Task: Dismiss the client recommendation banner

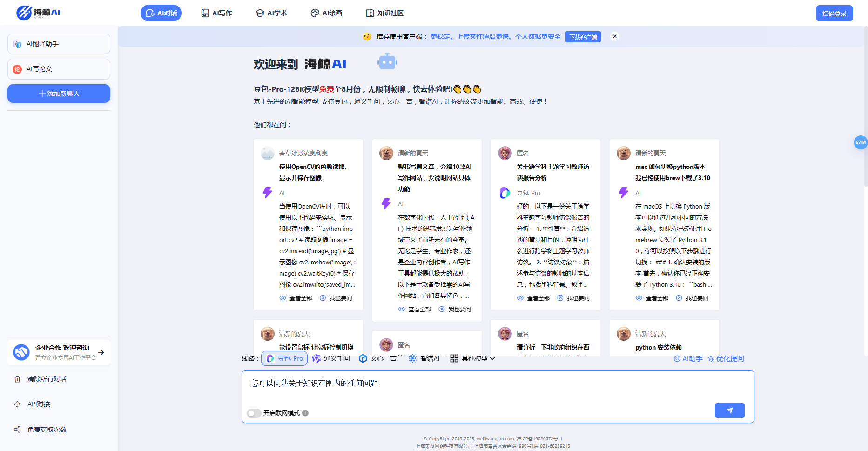Action: [x=615, y=36]
